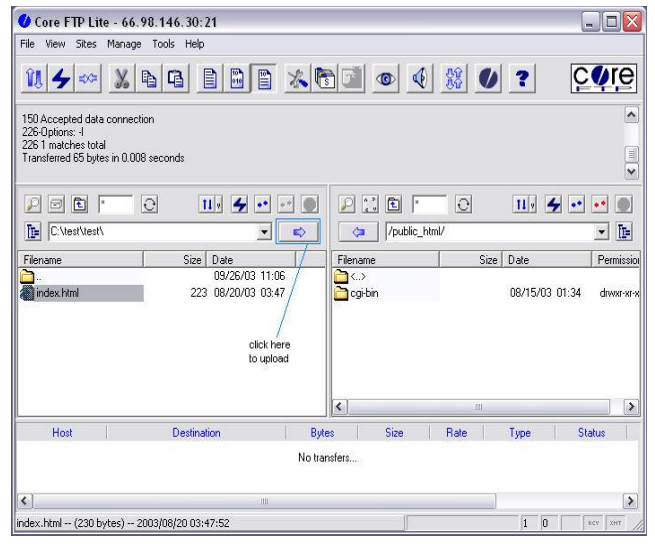Viewport: 655px width, 544px height.
Task: Click the speaker sound icon
Action: (420, 78)
